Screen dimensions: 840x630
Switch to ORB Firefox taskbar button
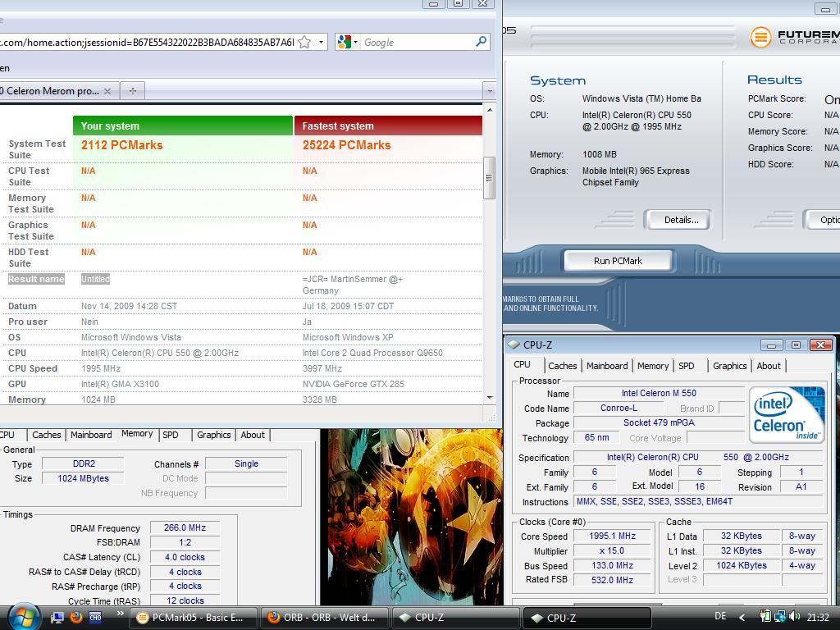click(x=325, y=618)
